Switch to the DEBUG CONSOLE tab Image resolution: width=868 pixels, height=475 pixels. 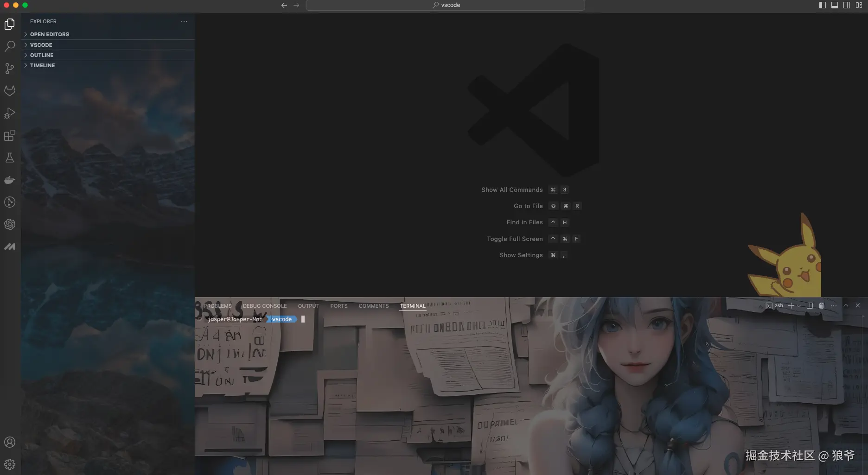pos(265,306)
